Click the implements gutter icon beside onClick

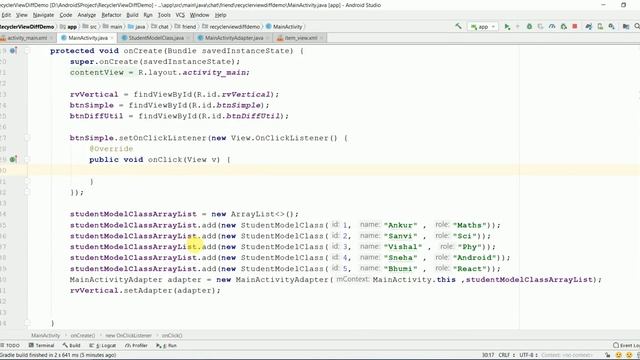pyautogui.click(x=13, y=159)
